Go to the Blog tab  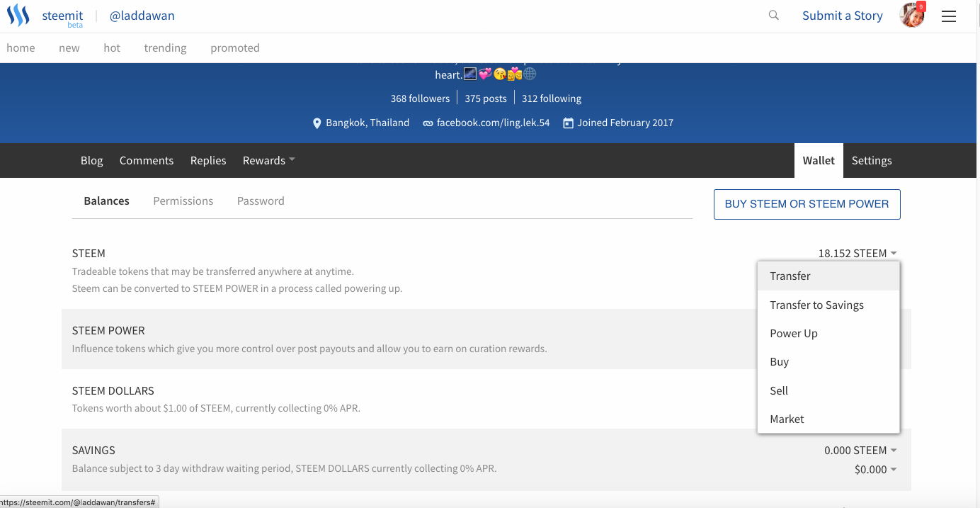coord(91,160)
